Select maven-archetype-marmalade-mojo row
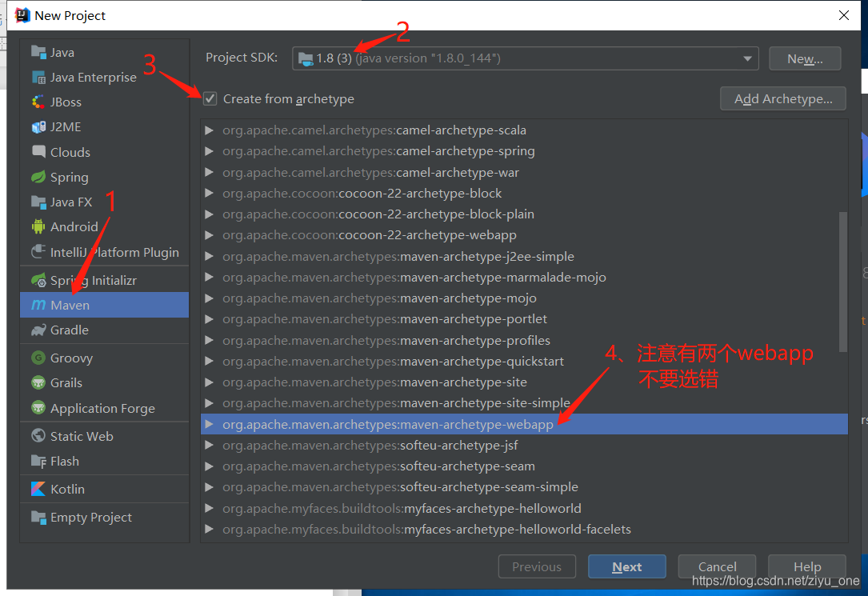The width and height of the screenshot is (868, 596). coord(524,278)
